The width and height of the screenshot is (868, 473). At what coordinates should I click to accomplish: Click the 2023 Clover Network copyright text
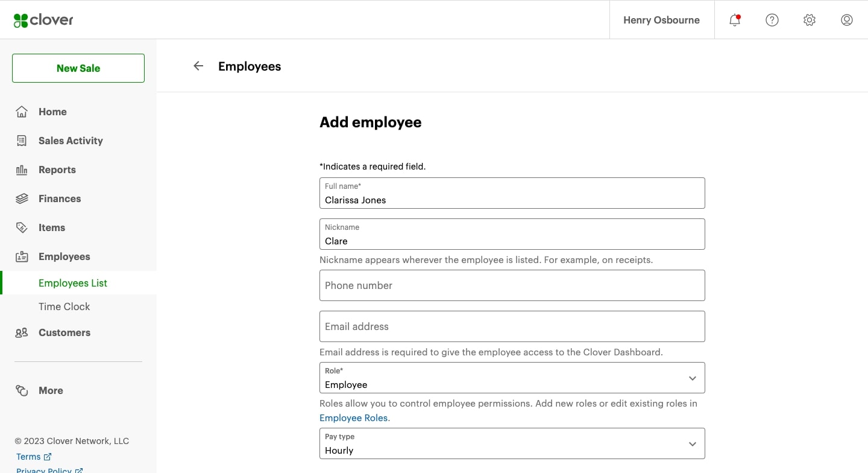pos(72,441)
